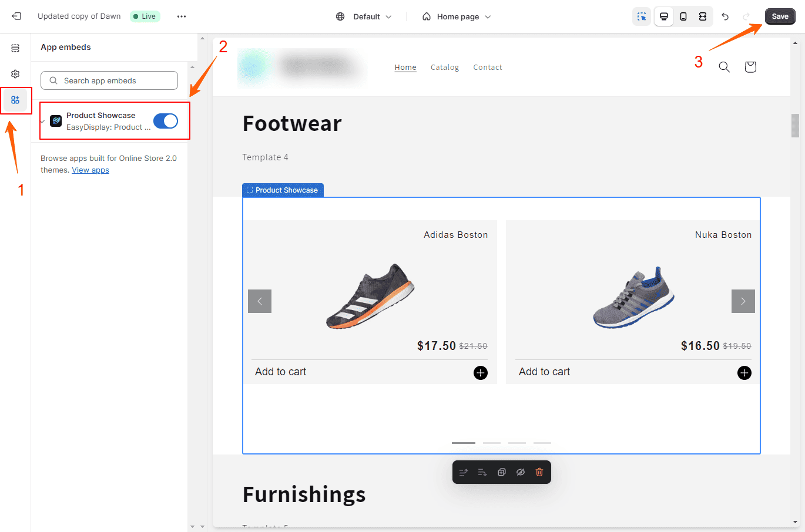
Task: Click the Template 4 text
Action: click(x=265, y=157)
